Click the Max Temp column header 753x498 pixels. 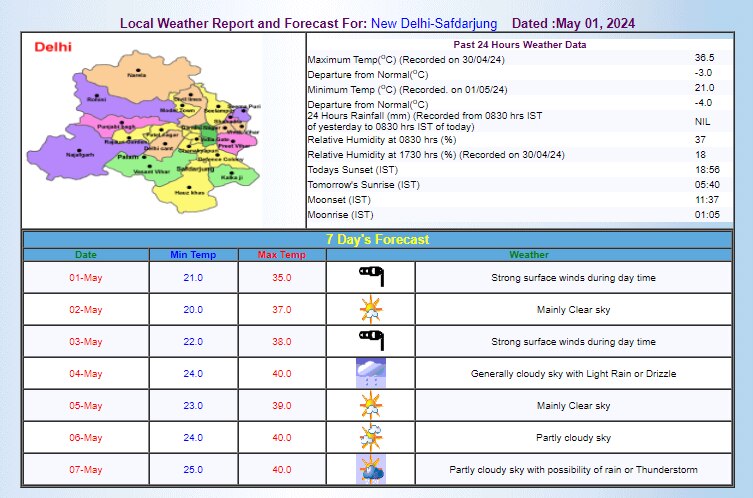[x=281, y=255]
